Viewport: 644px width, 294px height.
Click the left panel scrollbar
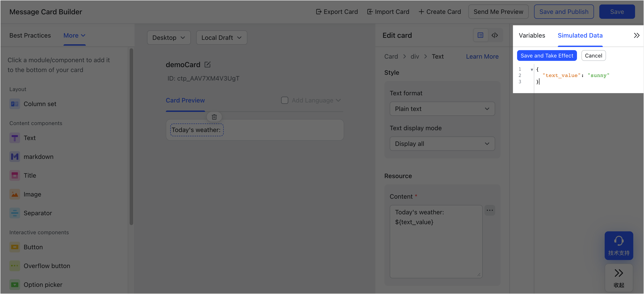131,136
